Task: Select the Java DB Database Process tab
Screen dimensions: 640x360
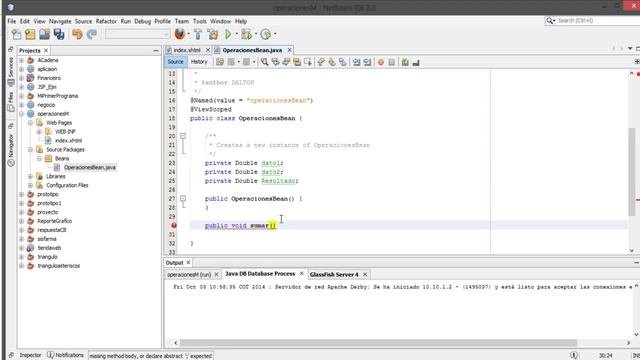Action: 260,273
